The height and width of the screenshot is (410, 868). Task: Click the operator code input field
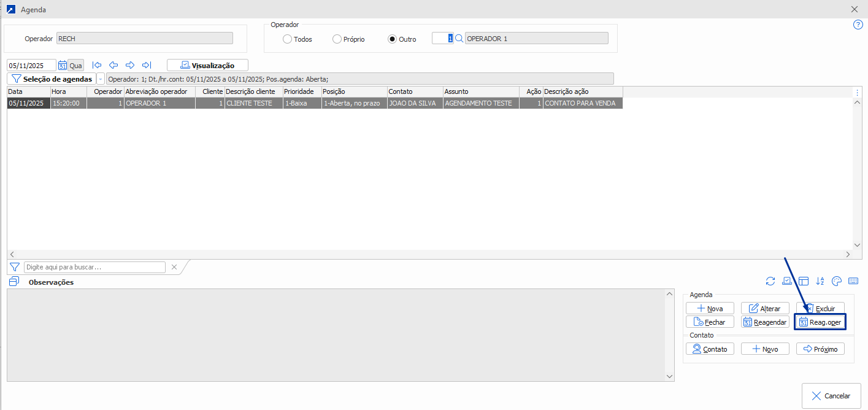pos(442,38)
